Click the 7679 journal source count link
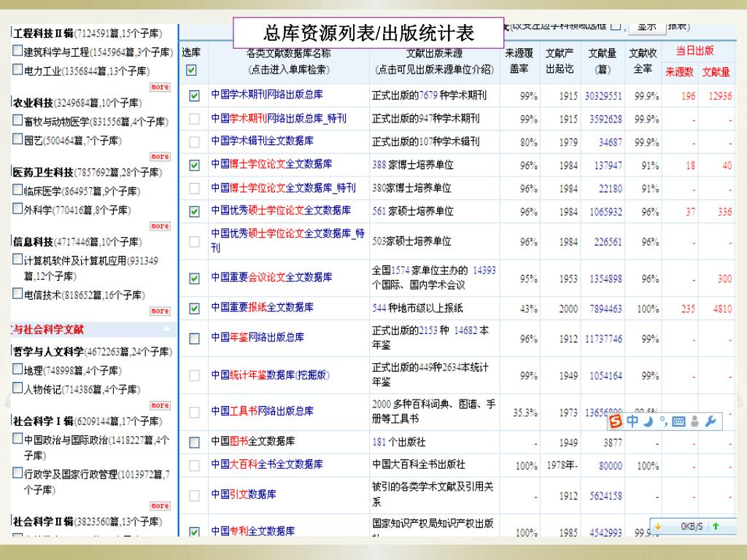747x560 pixels. click(x=428, y=96)
